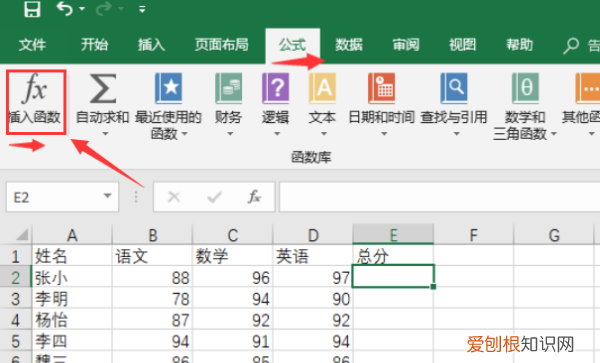Select column A header
Viewport: 600px width, 363px height.
[x=72, y=235]
